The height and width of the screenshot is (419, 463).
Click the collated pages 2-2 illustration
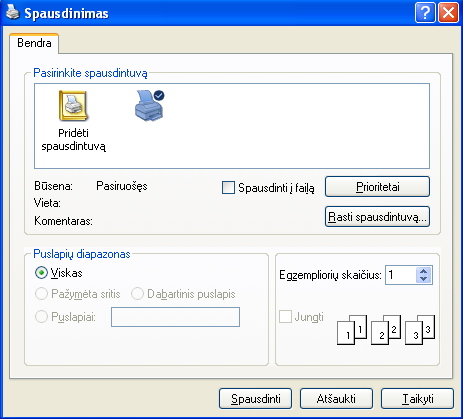click(386, 330)
